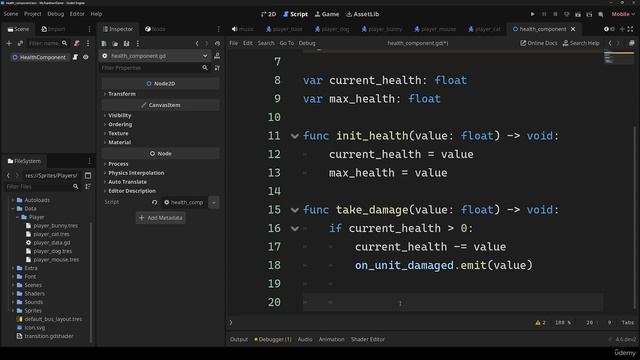Image resolution: width=640 pixels, height=360 pixels.
Task: Open the script attached to HealthComponent
Action: [75, 57]
